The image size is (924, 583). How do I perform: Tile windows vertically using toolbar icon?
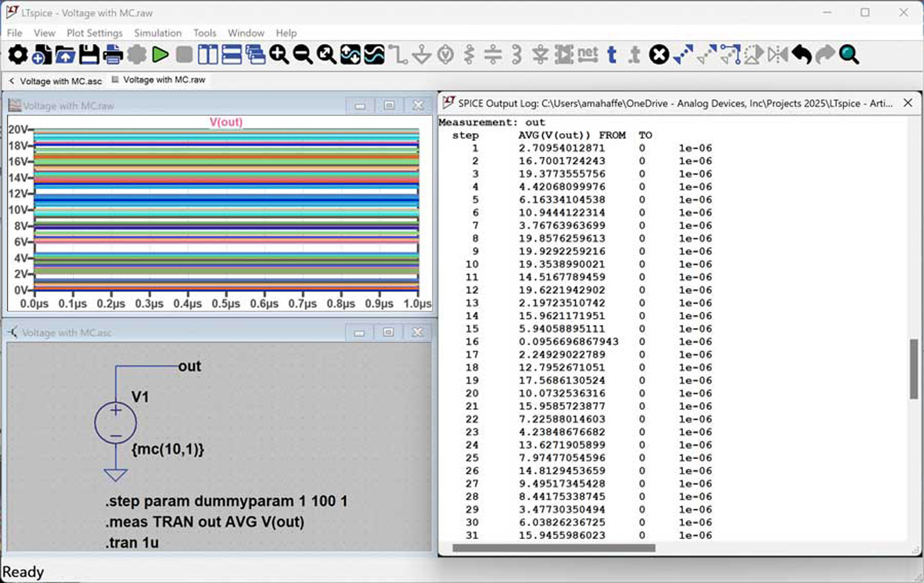(x=208, y=55)
